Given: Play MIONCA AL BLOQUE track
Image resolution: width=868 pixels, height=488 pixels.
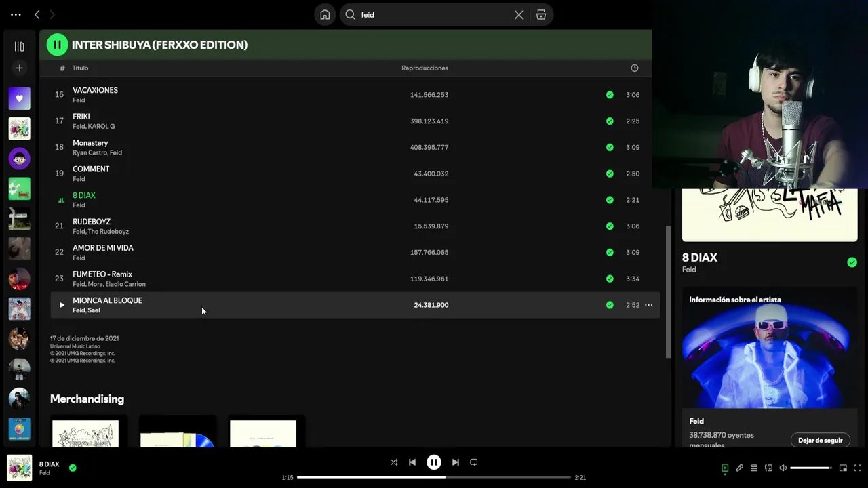Looking at the screenshot, I should pyautogui.click(x=61, y=305).
